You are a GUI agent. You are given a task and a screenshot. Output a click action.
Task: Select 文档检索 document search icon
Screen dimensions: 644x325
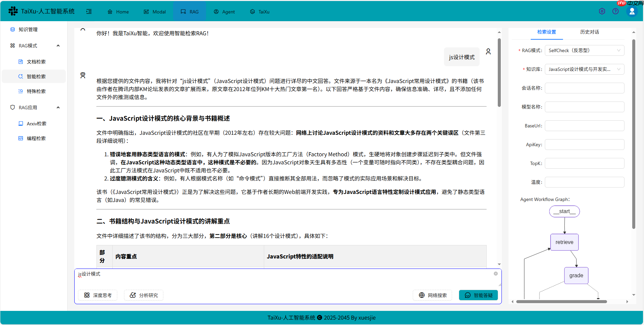[x=20, y=62]
